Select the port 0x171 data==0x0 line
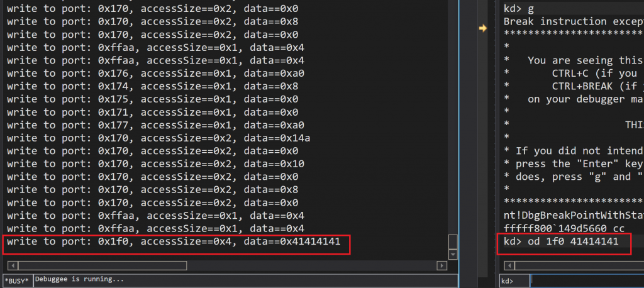This screenshot has height=288, width=644. [x=153, y=112]
